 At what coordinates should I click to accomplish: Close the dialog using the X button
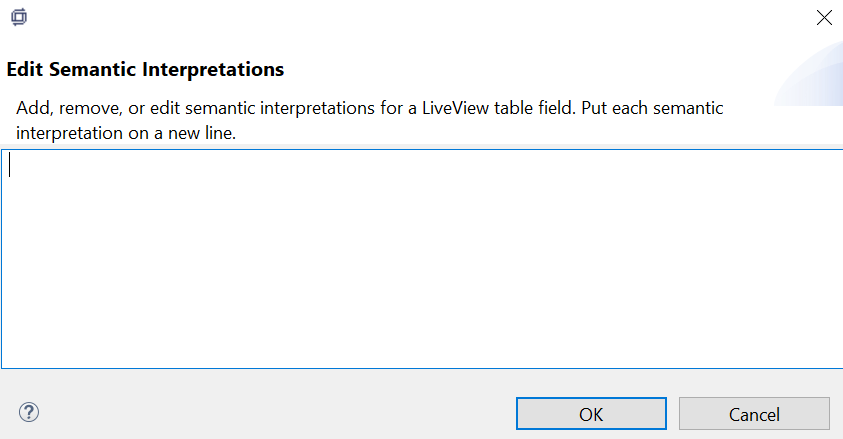click(x=824, y=17)
